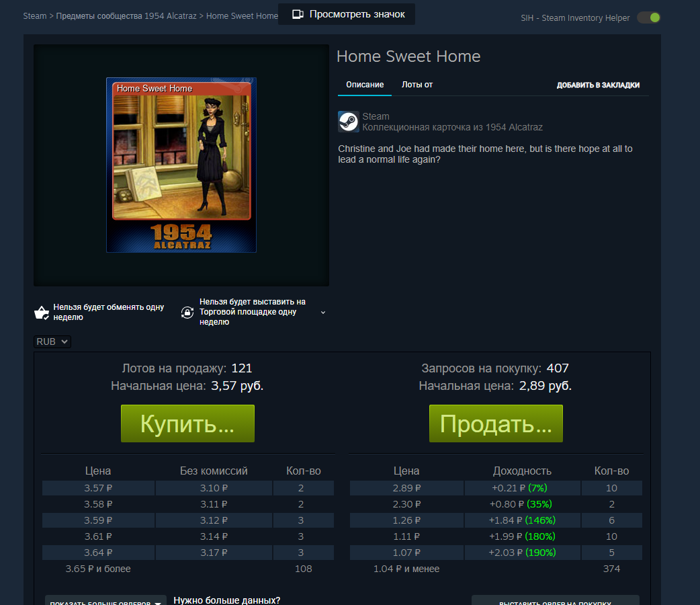Click the '+1.84 ₽ (146%)' profitability cell
The width and height of the screenshot is (700, 605).
click(523, 520)
